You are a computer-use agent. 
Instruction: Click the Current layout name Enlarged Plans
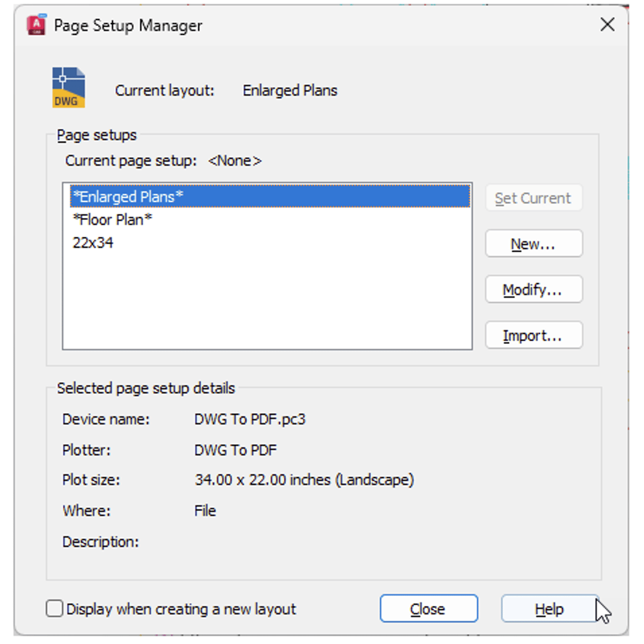pyautogui.click(x=290, y=91)
